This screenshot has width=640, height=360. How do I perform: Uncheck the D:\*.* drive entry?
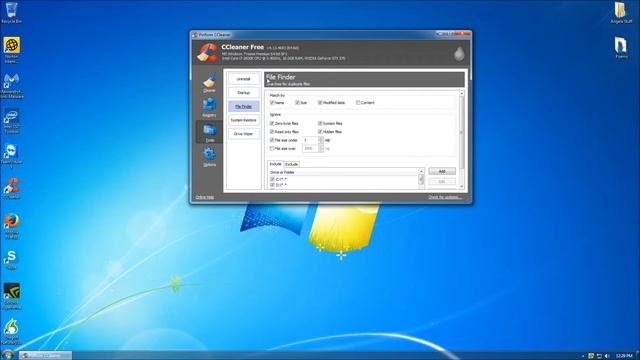point(272,185)
